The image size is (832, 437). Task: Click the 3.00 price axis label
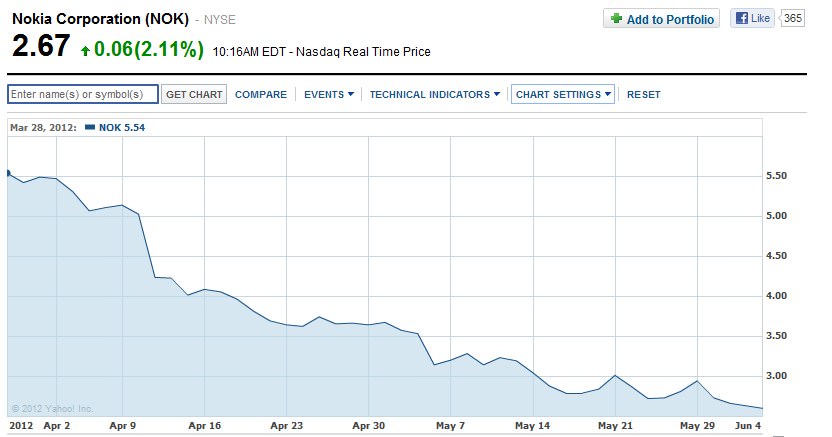[776, 376]
